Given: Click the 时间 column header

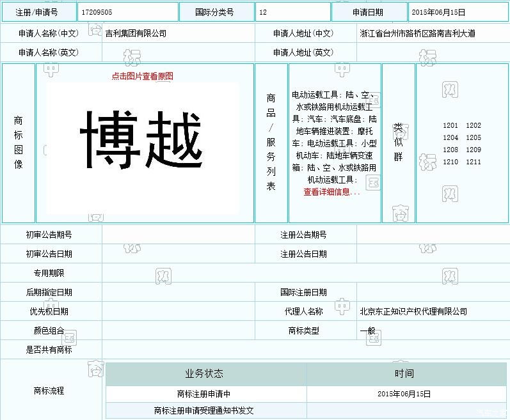Looking at the screenshot, I should [406, 374].
